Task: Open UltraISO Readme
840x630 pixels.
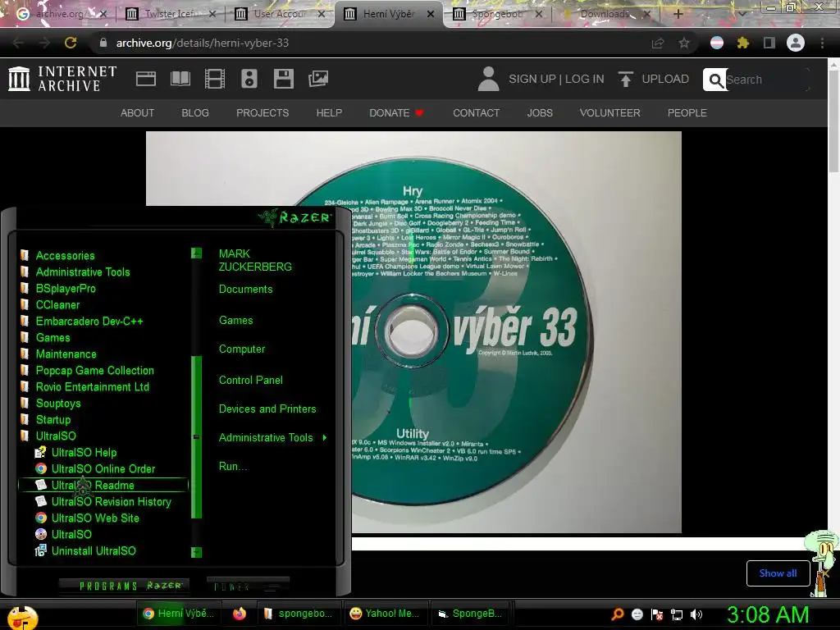Action: 103,486
